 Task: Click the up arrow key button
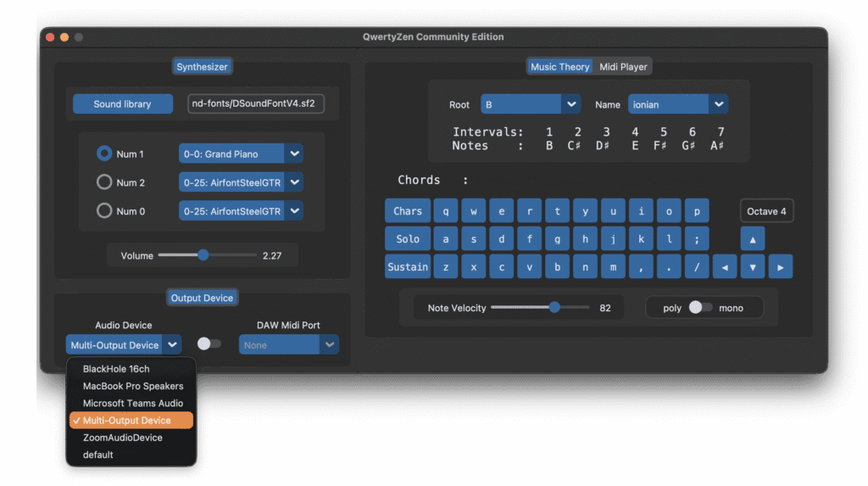tap(753, 239)
